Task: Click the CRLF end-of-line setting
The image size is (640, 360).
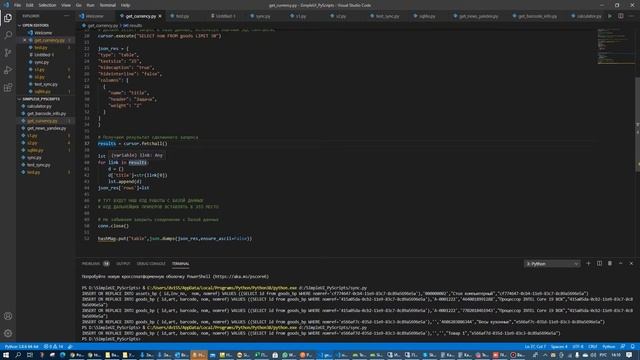Action: pos(593,347)
